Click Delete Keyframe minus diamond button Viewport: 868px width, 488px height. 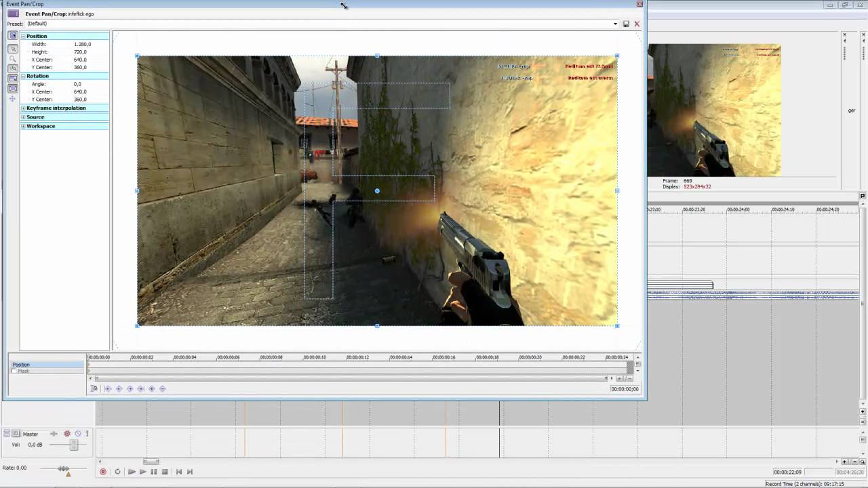coord(162,388)
